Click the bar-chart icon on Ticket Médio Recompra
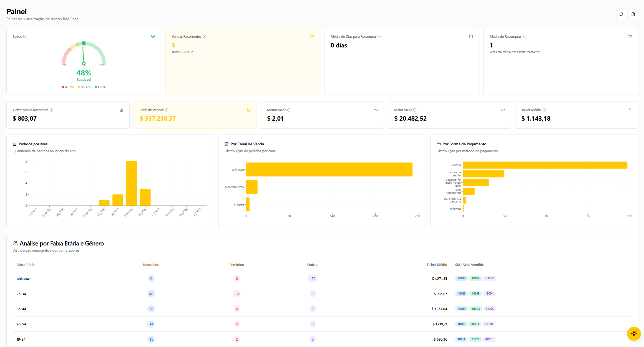This screenshot has width=644, height=347. click(121, 110)
